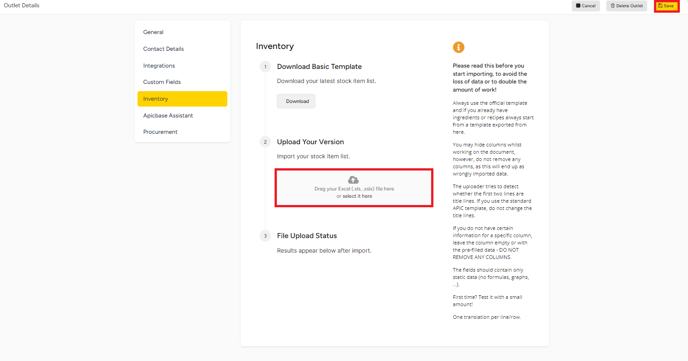The image size is (688, 361).
Task: Click the Cancel button
Action: click(x=585, y=6)
